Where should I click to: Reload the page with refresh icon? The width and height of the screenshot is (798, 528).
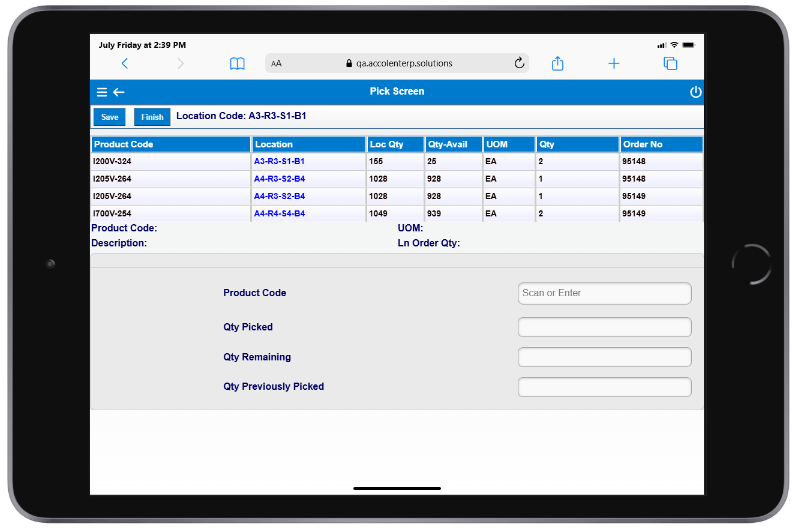(x=519, y=63)
